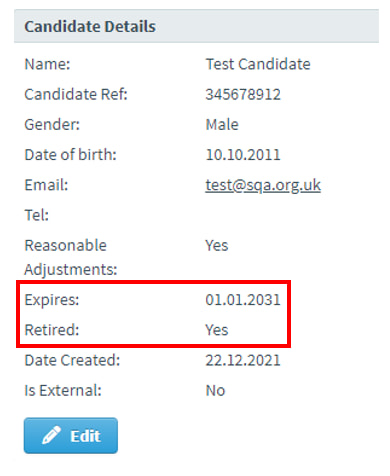Select candidate ref value 345678912
This screenshot has width=390, height=476.
click(x=243, y=94)
